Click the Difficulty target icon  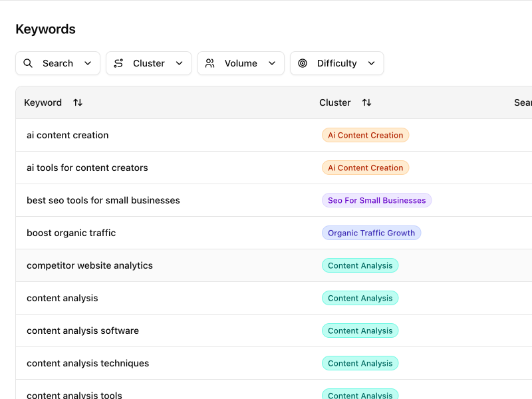pos(303,63)
